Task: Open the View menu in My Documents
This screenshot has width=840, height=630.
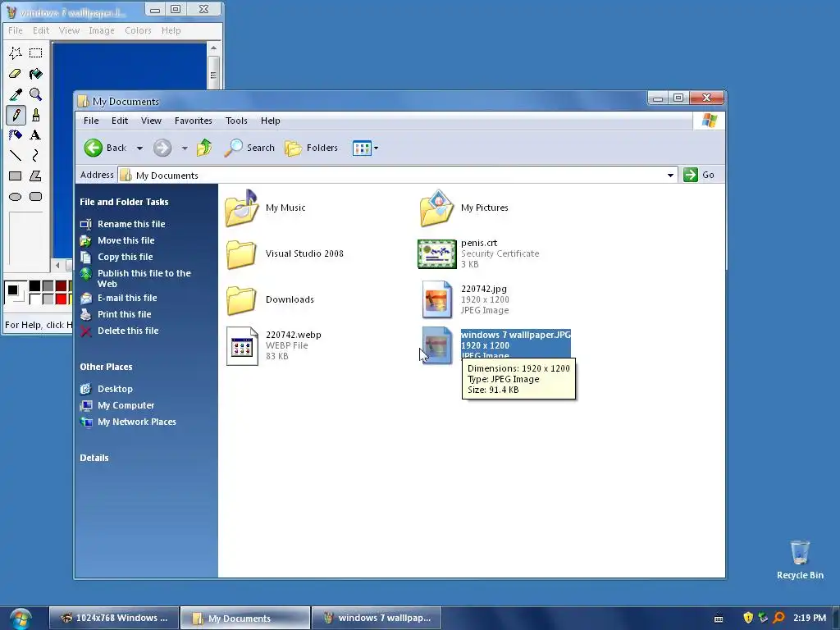Action: click(151, 121)
